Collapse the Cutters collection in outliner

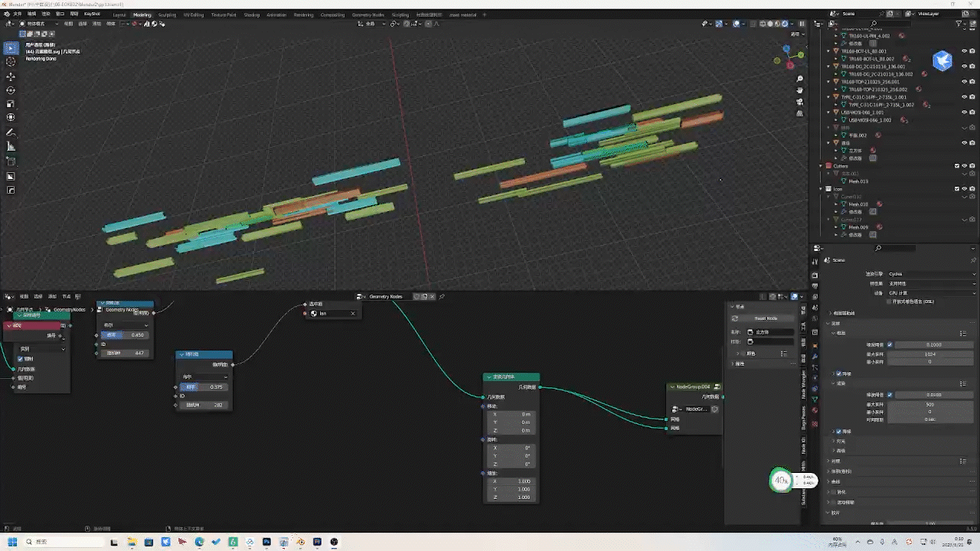[821, 165]
